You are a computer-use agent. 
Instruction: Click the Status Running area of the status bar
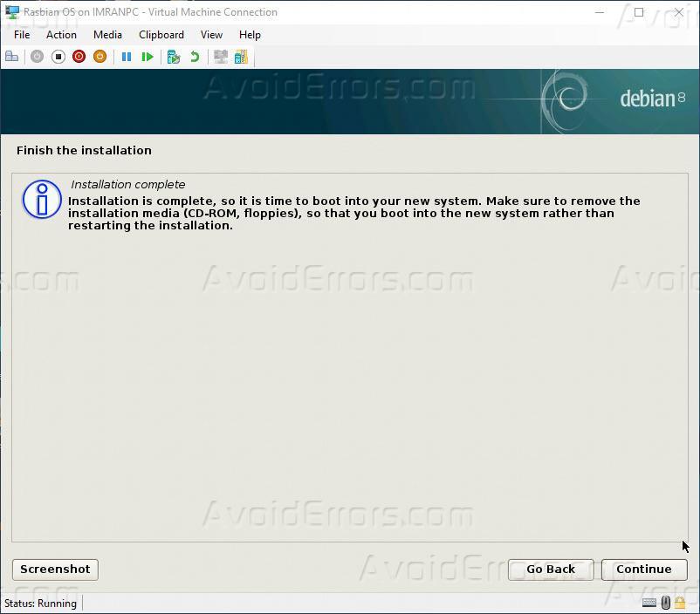coord(40,603)
